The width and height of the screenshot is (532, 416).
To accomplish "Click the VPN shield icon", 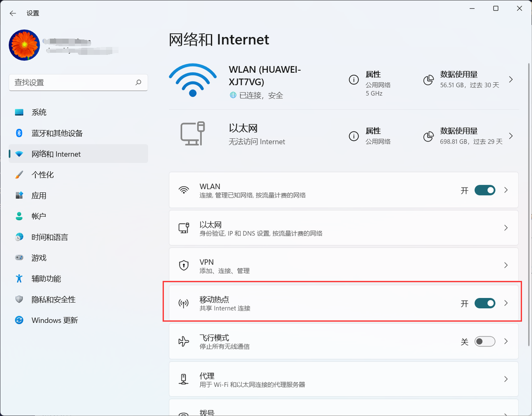I will tap(183, 265).
